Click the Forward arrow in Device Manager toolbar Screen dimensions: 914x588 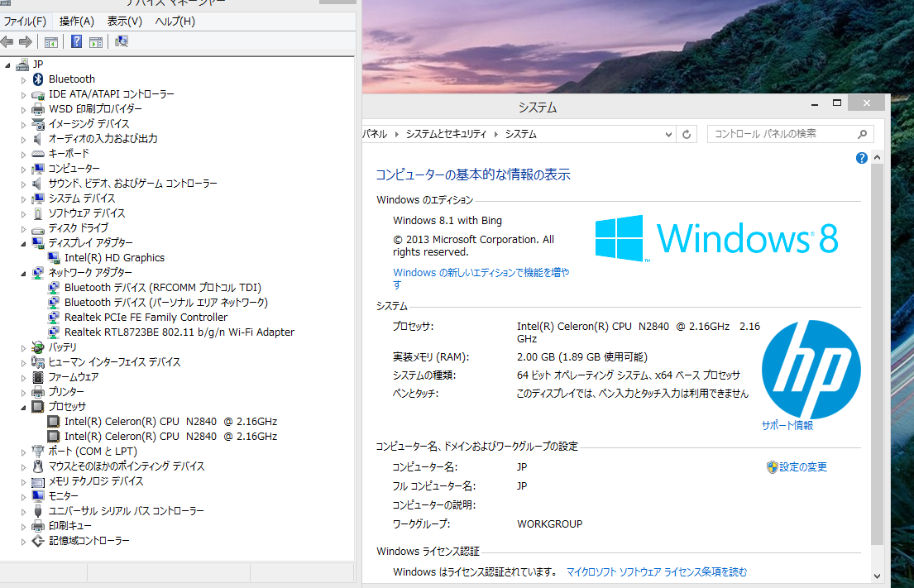[x=25, y=41]
